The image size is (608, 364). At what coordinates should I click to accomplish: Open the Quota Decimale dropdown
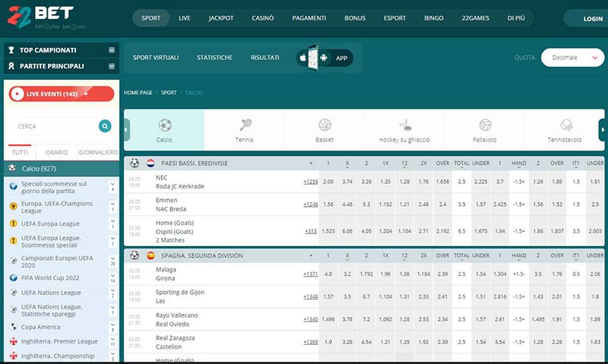point(572,57)
